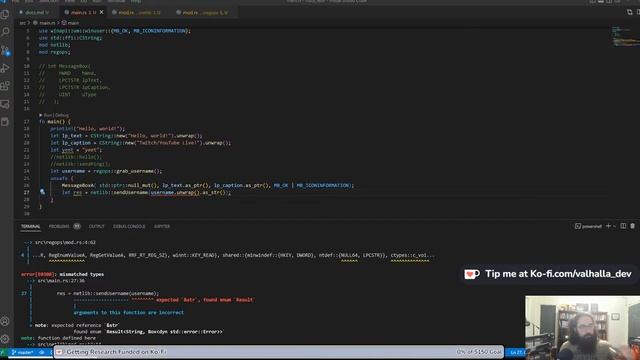
Task: Switch to the Jupyter panel tab
Action: coord(162,226)
